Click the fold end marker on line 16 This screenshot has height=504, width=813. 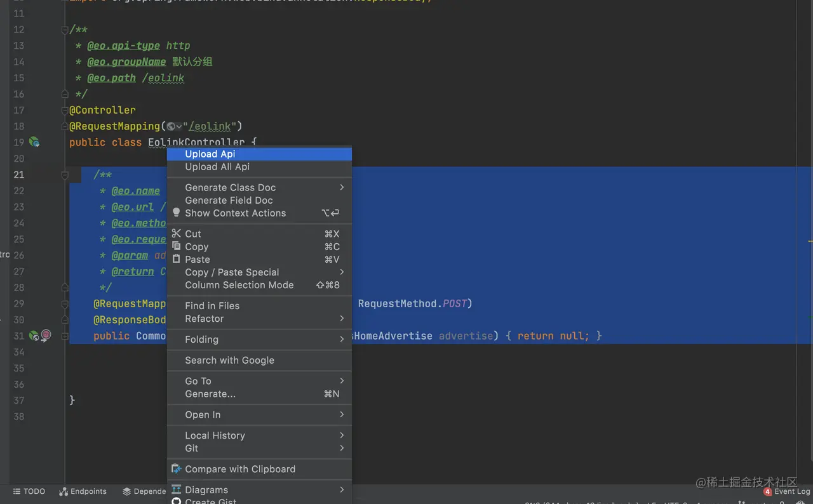(65, 94)
